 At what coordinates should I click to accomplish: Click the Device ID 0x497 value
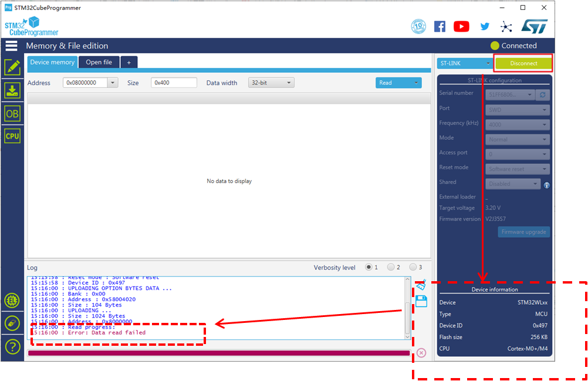click(540, 325)
